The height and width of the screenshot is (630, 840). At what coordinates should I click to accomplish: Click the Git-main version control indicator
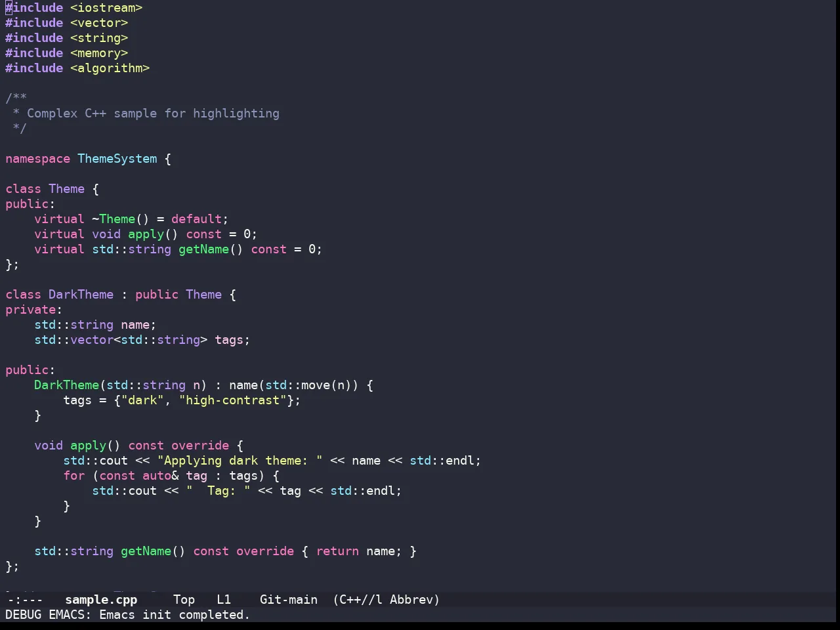[289, 599]
